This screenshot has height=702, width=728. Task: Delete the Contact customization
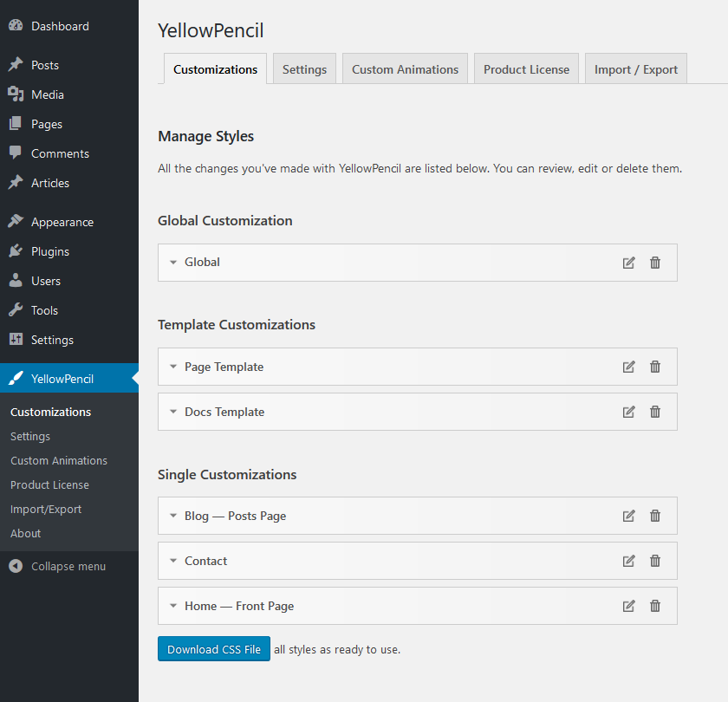655,561
